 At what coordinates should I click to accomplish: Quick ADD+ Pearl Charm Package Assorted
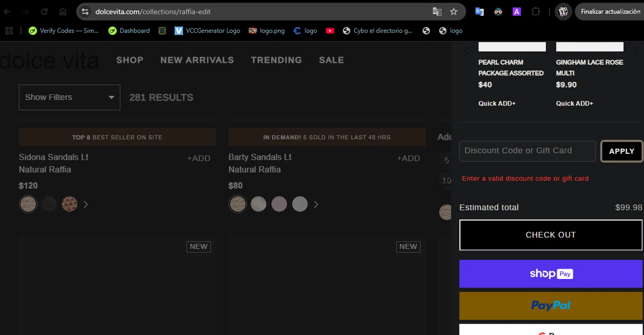pos(497,103)
